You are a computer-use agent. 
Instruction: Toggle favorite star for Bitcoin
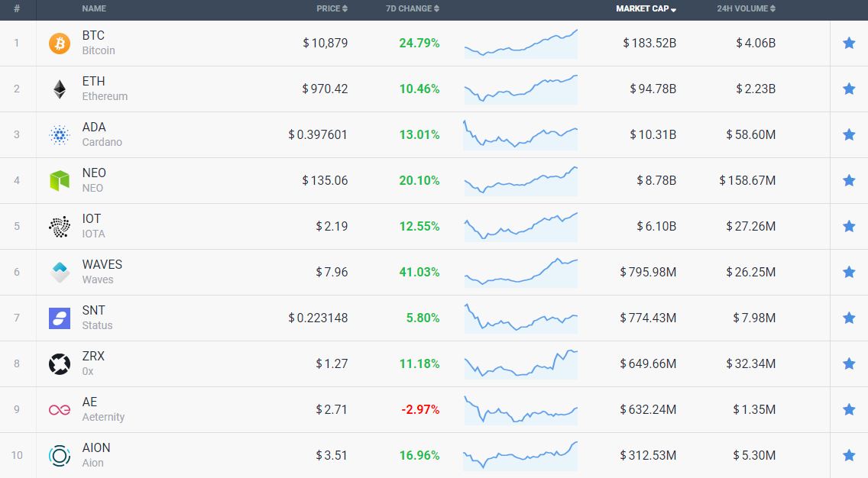pyautogui.click(x=849, y=44)
